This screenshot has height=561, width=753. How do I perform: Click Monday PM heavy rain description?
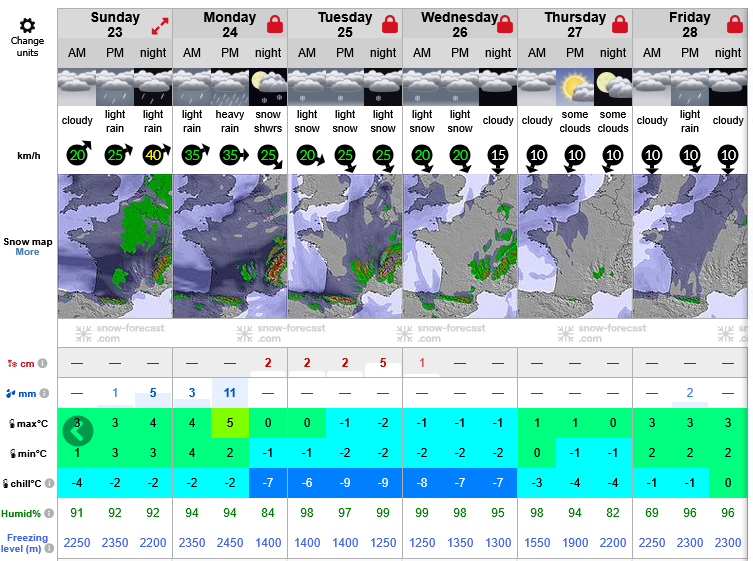[230, 121]
